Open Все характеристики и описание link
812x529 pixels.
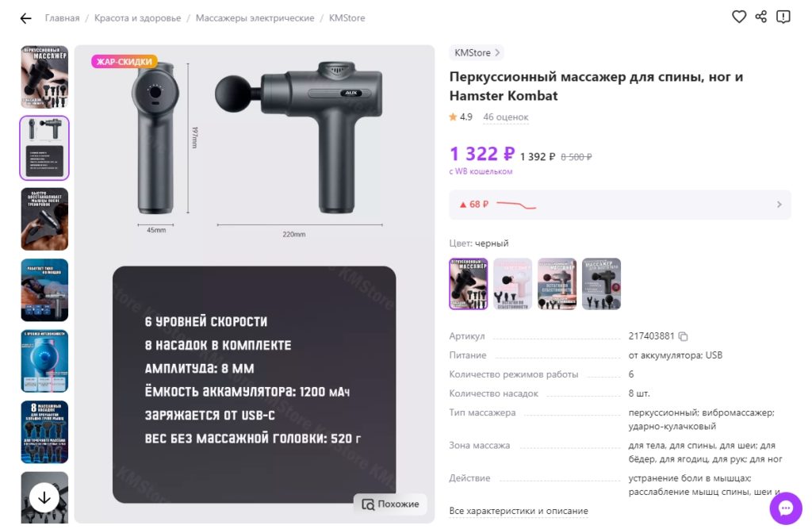point(519,511)
